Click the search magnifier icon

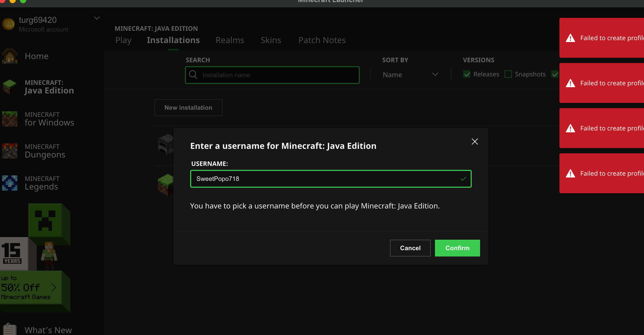point(193,75)
